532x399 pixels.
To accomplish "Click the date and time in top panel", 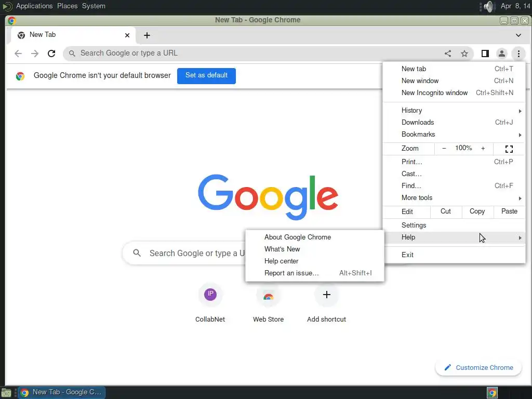I will tap(516, 6).
